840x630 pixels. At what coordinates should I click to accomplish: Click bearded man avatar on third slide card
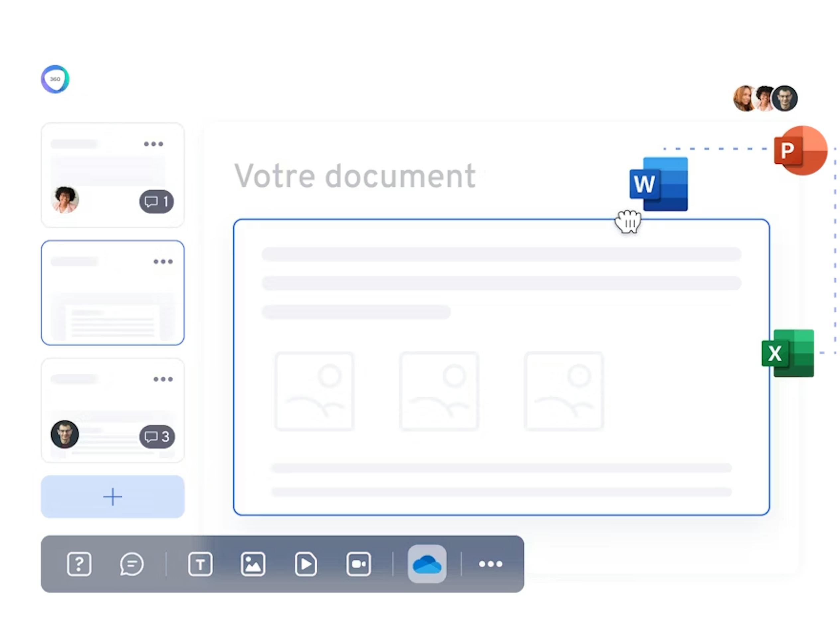coord(65,434)
